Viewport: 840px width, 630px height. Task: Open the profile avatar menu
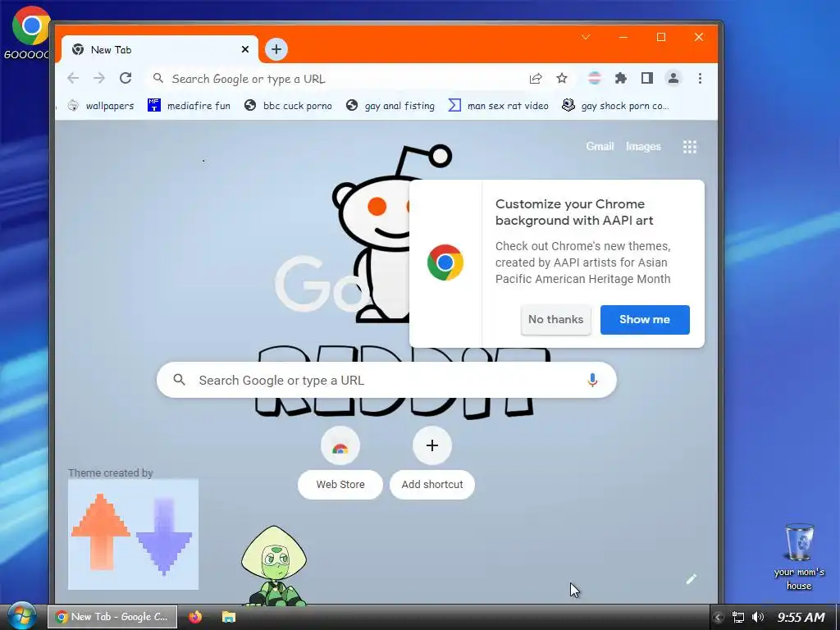tap(673, 78)
